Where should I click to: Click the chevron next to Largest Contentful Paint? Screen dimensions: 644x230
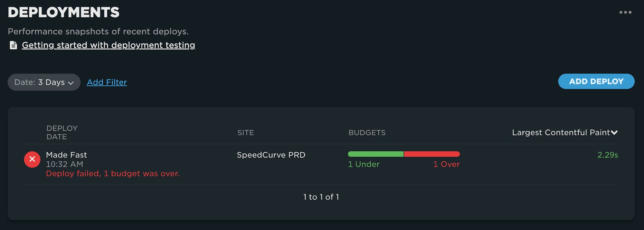[614, 132]
